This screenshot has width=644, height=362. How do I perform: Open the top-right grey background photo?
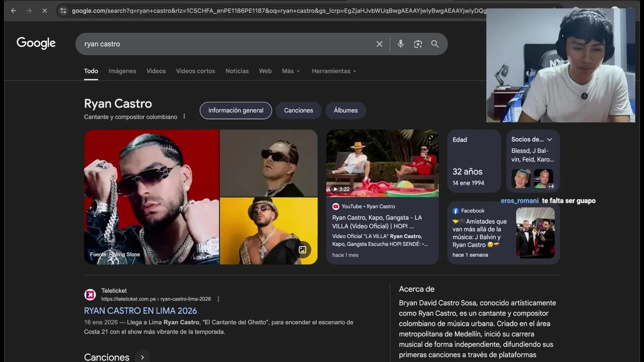point(269,163)
